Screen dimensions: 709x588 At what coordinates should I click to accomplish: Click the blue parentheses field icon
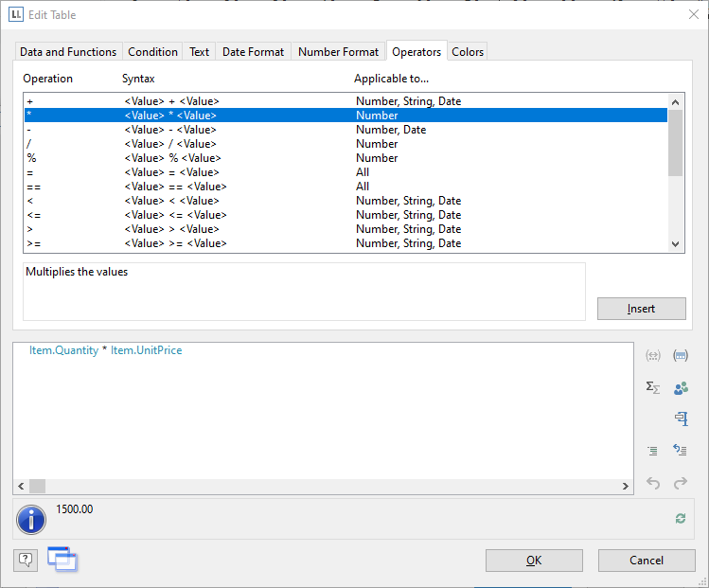tap(680, 356)
